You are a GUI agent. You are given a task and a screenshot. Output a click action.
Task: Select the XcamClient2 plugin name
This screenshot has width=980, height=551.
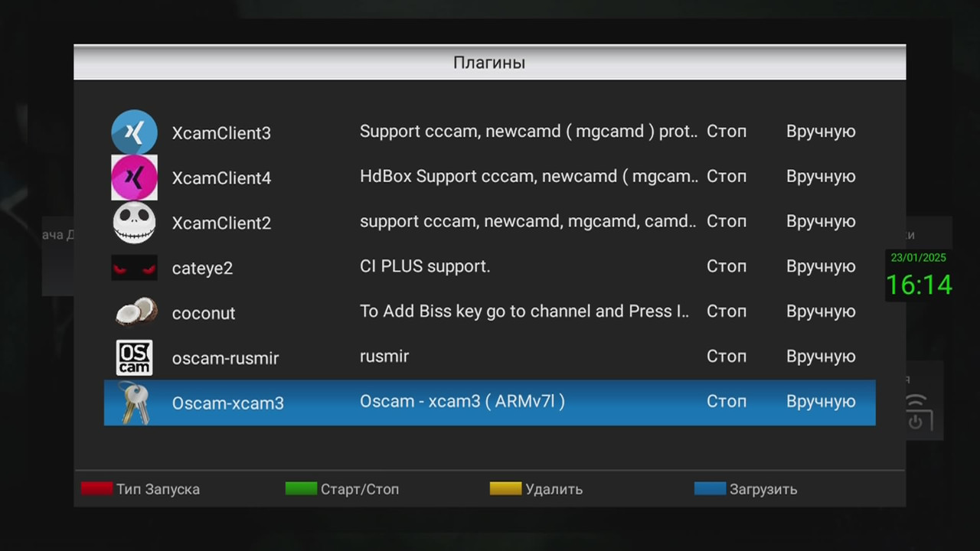[x=221, y=223]
